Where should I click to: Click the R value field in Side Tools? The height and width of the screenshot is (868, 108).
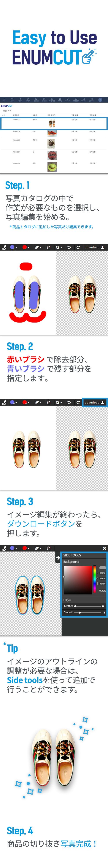[103, 573]
